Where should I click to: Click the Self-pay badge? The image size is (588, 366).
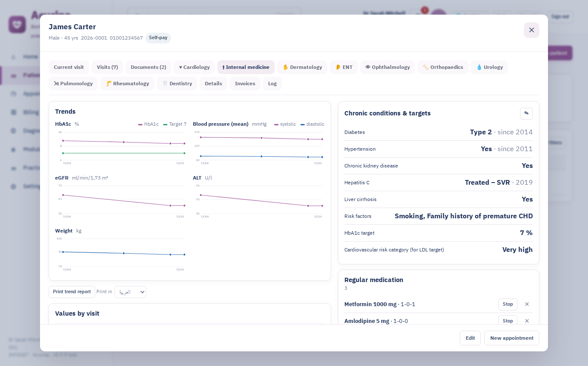click(x=158, y=38)
